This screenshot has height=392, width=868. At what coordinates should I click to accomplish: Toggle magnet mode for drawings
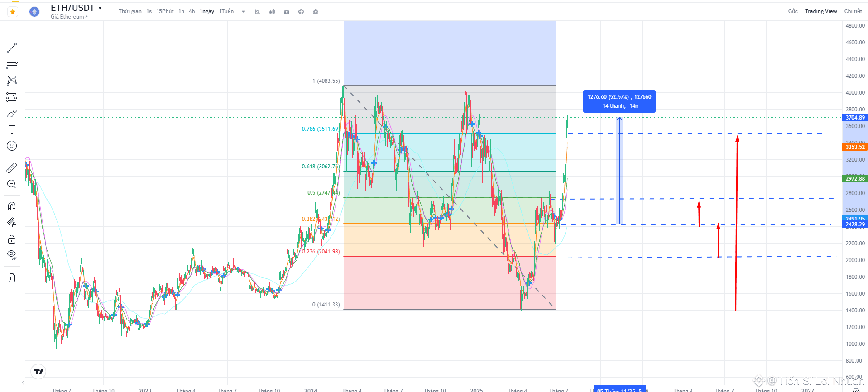[12, 206]
